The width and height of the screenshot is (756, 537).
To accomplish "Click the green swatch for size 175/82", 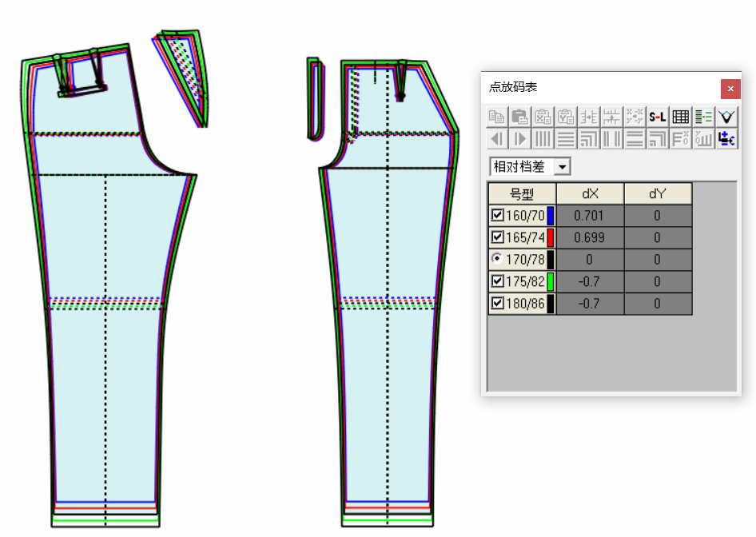I will coord(551,281).
